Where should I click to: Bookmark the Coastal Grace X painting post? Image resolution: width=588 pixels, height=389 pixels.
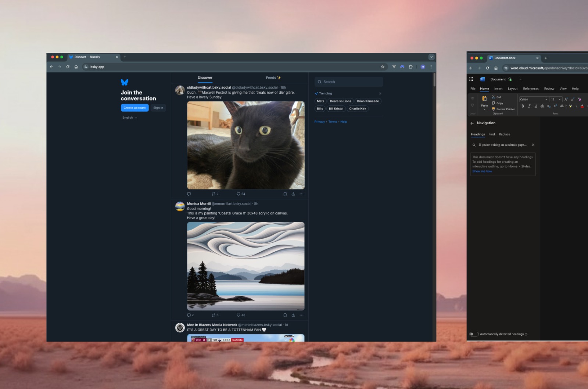coord(285,315)
